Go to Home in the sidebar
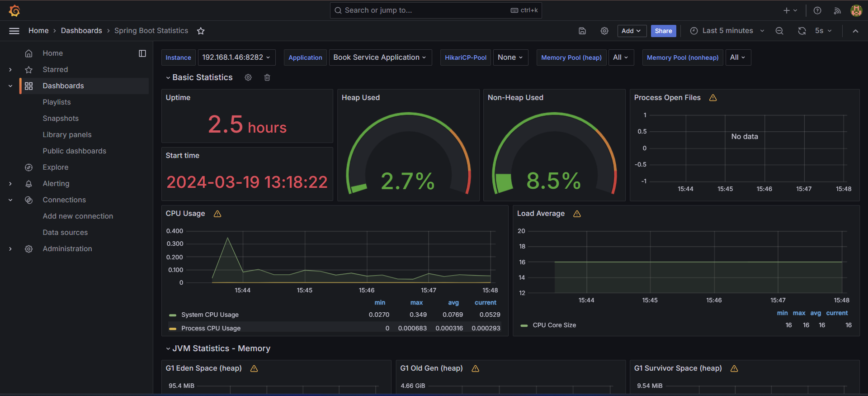The width and height of the screenshot is (868, 396). coord(52,53)
